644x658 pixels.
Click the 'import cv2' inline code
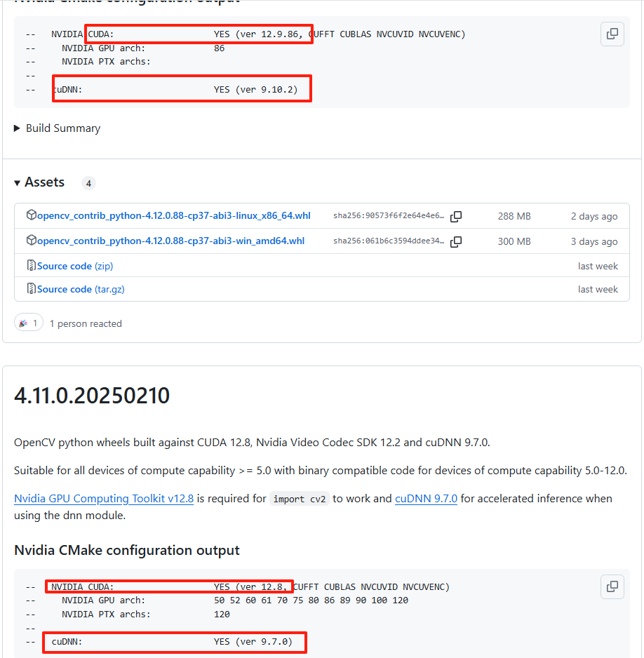(x=300, y=499)
